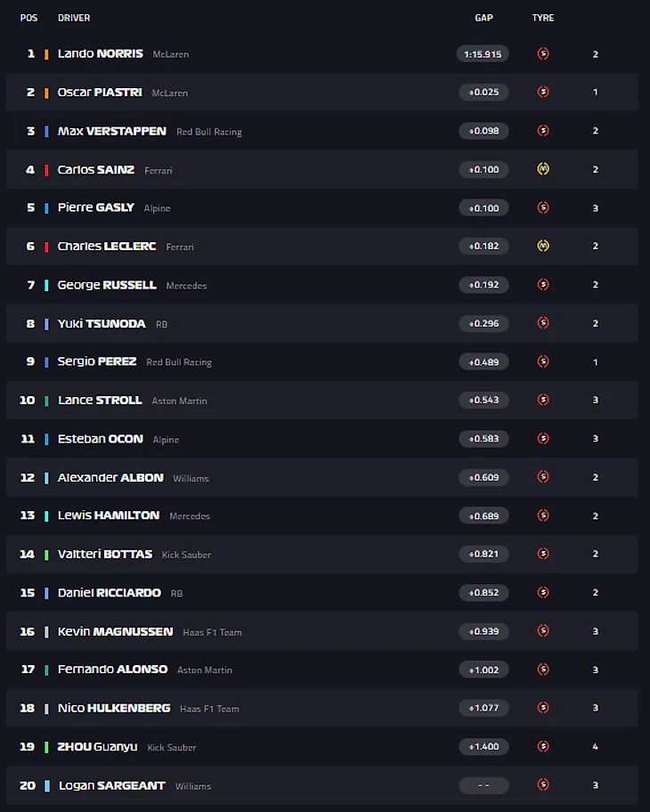Click the POS column header
The image size is (650, 812).
[x=28, y=18]
